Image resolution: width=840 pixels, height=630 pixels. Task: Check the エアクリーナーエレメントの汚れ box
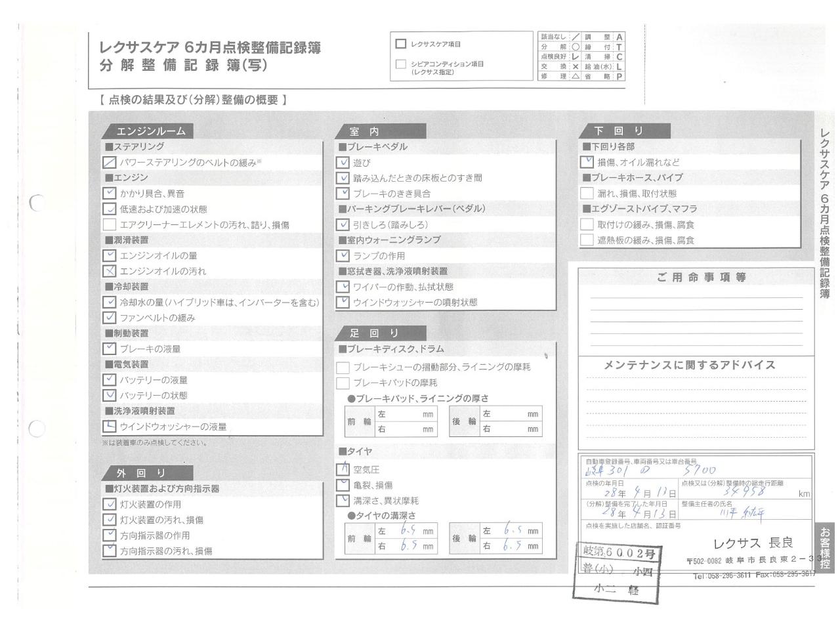point(110,224)
